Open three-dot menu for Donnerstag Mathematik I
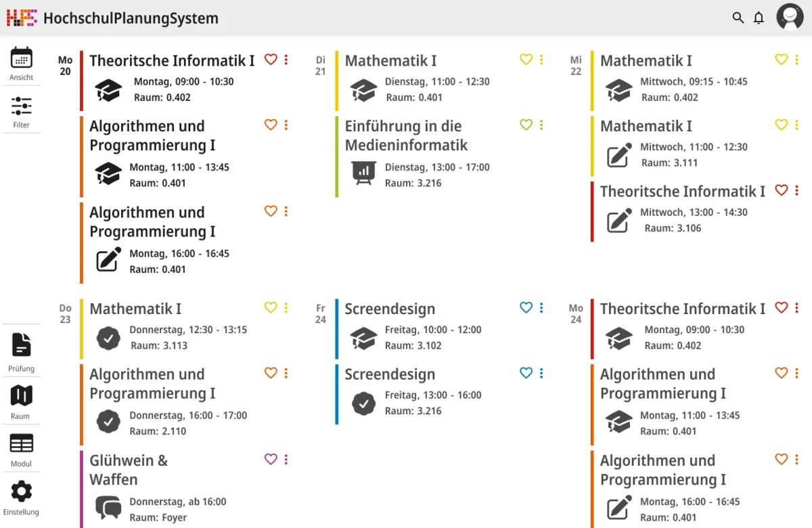812x528 pixels. coord(286,308)
